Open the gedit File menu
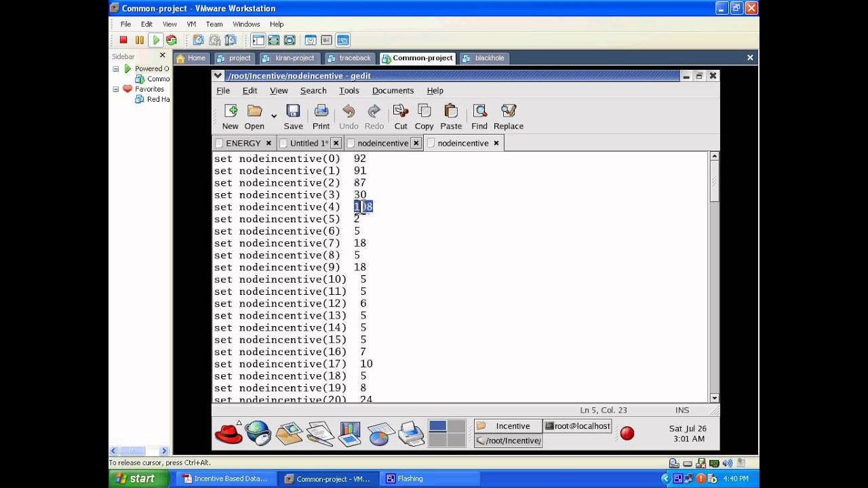The width and height of the screenshot is (868, 488). 223,90
